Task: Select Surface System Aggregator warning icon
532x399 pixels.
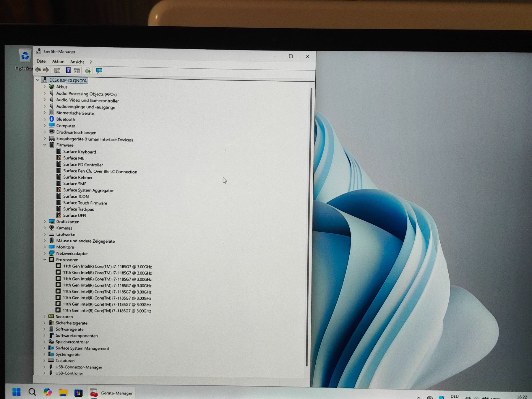Action: point(59,190)
